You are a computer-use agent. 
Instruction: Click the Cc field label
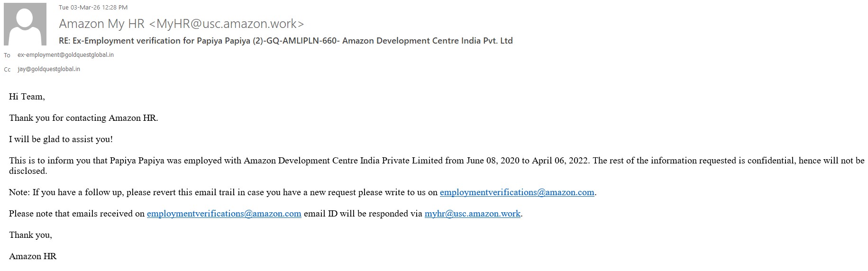7,70
